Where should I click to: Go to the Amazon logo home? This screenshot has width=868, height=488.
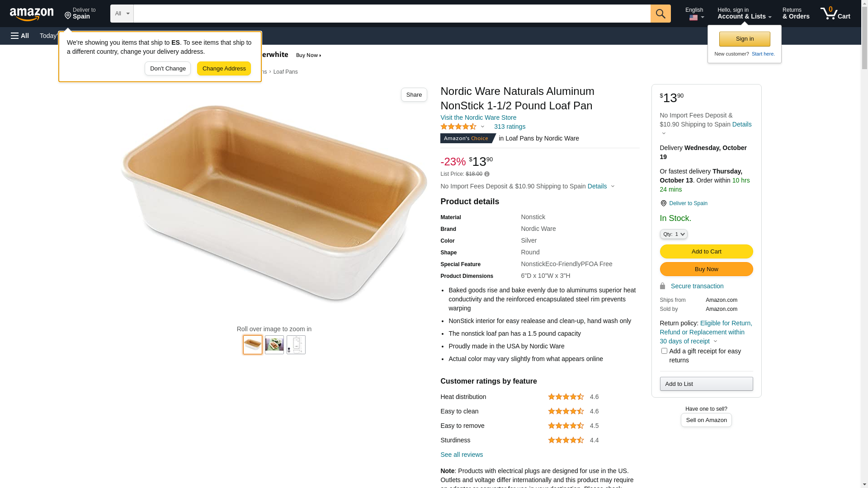click(x=32, y=14)
